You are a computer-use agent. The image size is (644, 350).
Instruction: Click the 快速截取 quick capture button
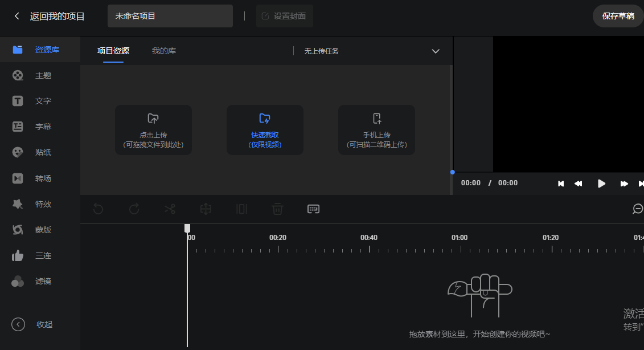click(265, 130)
